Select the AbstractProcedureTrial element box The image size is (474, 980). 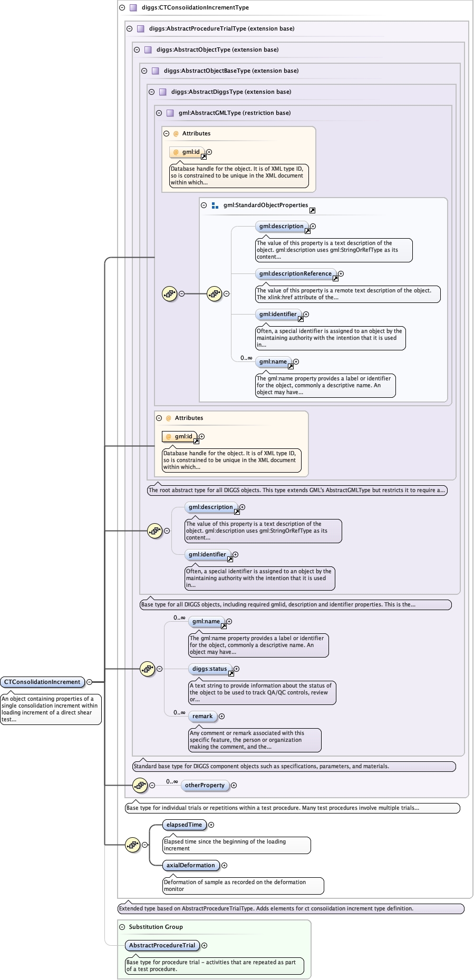point(162,945)
